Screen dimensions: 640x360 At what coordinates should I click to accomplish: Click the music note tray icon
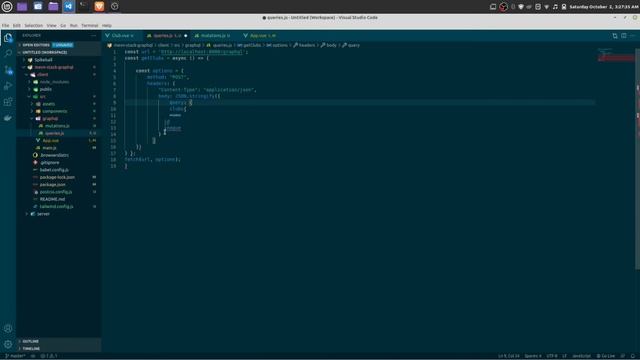click(x=555, y=7)
